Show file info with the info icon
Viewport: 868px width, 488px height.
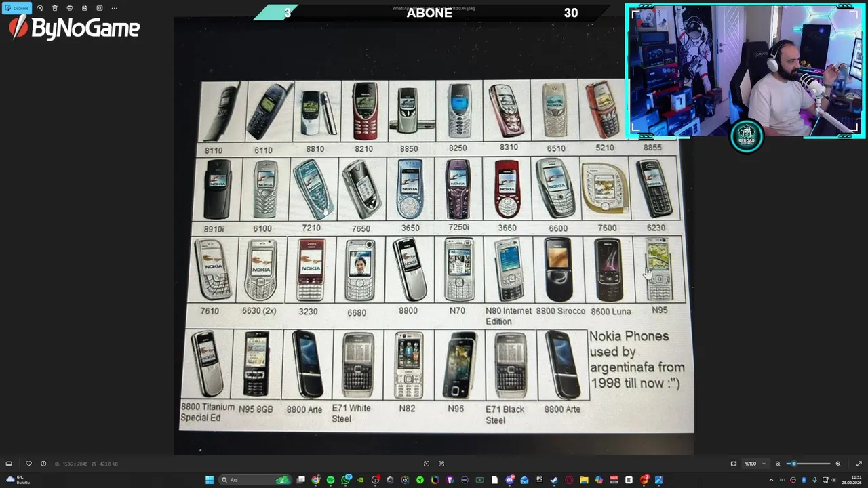click(x=43, y=464)
